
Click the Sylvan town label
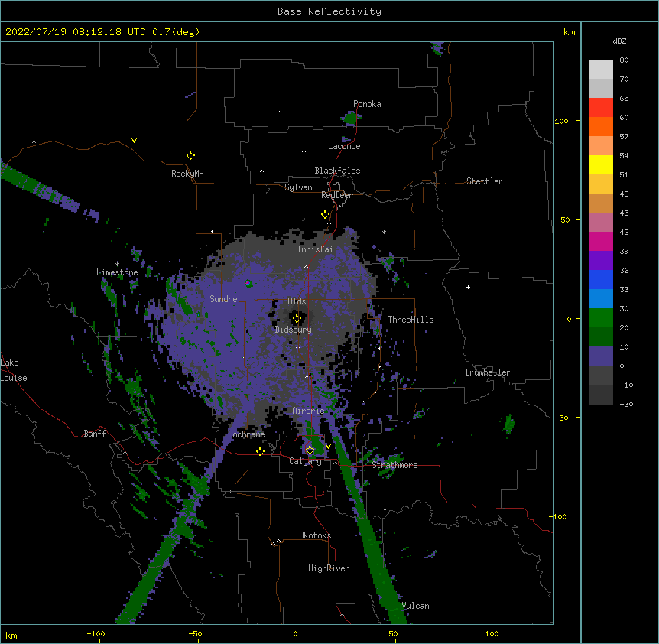pos(298,187)
